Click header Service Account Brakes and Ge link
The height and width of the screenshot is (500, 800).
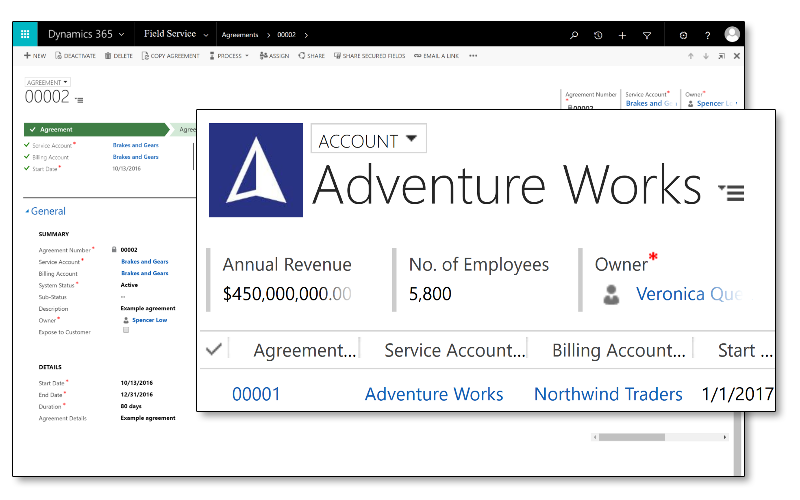(x=652, y=103)
